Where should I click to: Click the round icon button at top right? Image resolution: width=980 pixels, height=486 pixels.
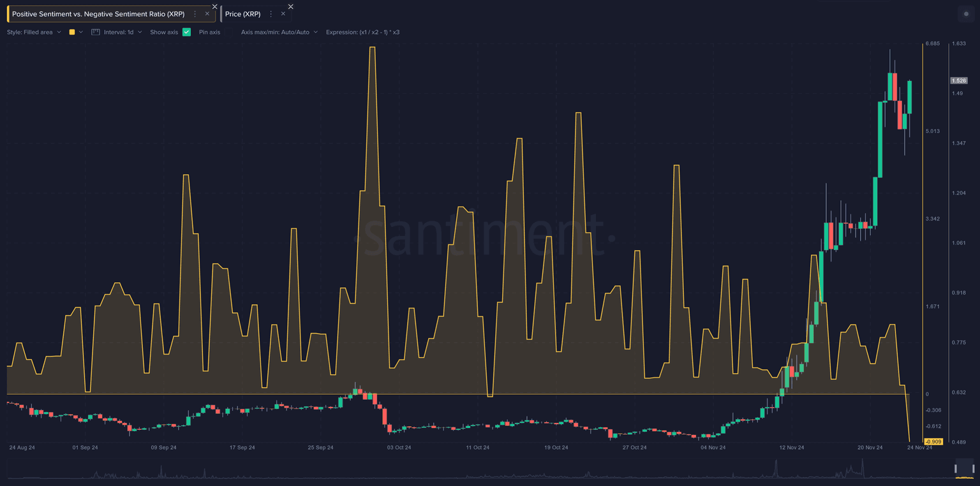965,14
